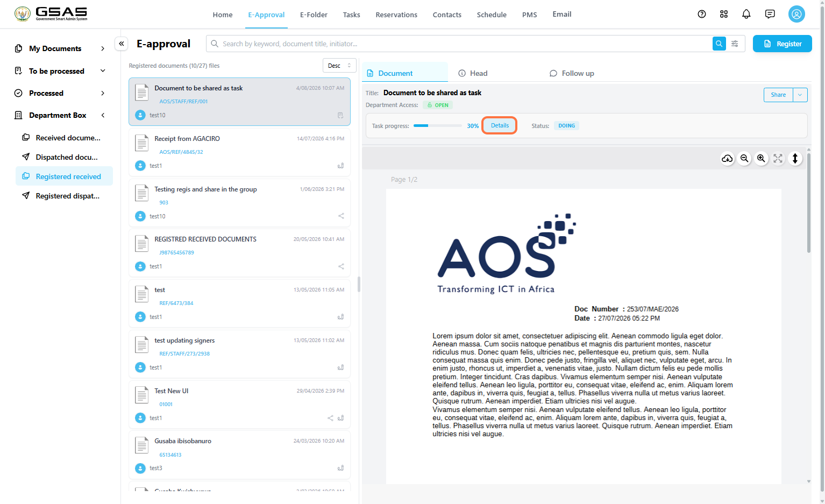Open Dispatched documents in sidebar
825x504 pixels.
point(64,157)
